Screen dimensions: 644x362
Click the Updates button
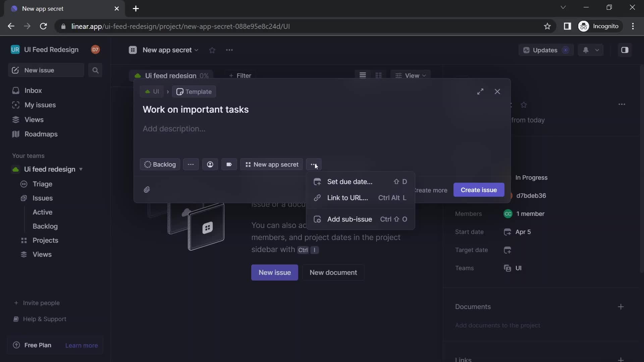[x=546, y=50]
